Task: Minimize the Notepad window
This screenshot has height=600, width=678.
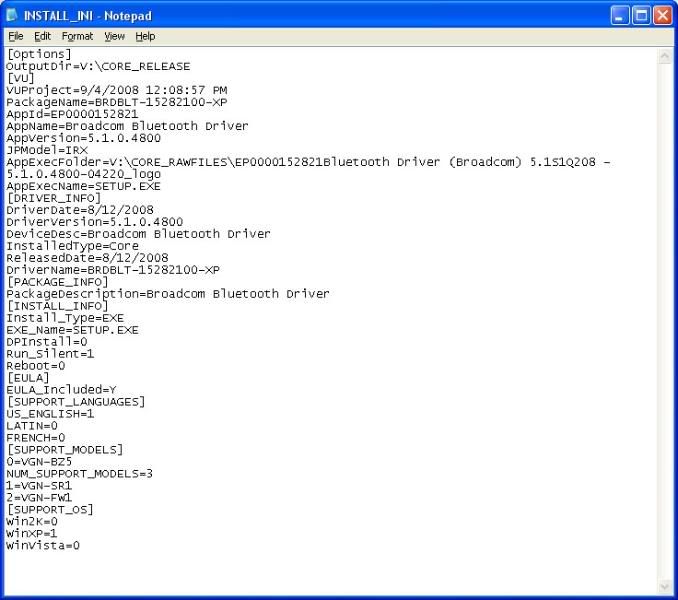Action: (x=620, y=14)
